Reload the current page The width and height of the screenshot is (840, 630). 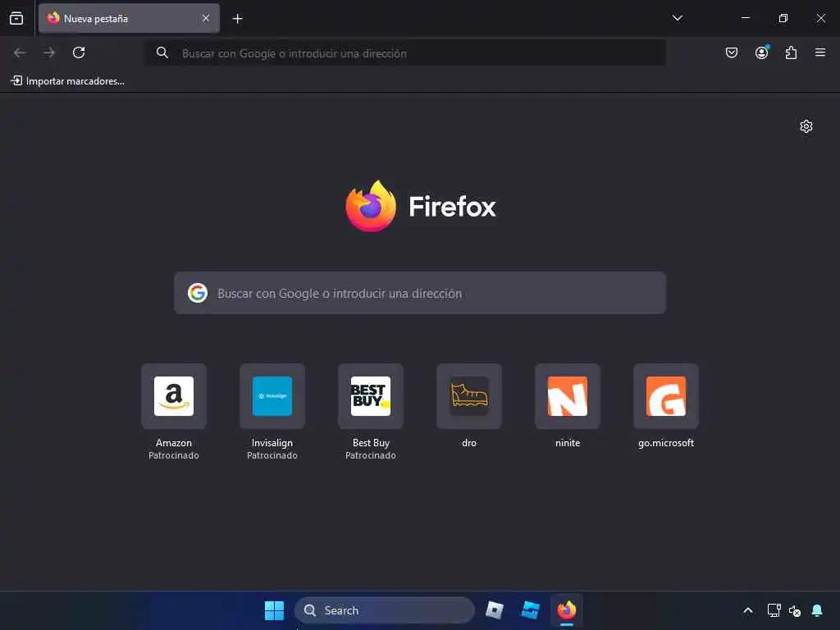(79, 52)
